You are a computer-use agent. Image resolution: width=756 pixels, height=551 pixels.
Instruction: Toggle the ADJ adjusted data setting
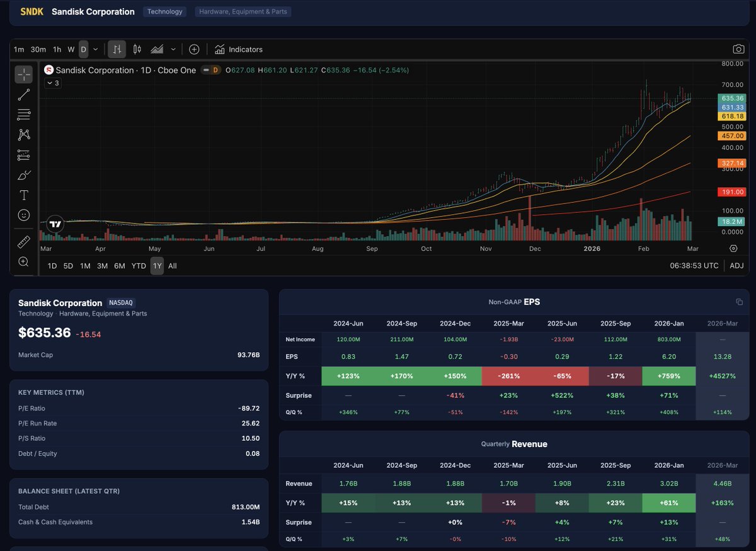(x=736, y=265)
